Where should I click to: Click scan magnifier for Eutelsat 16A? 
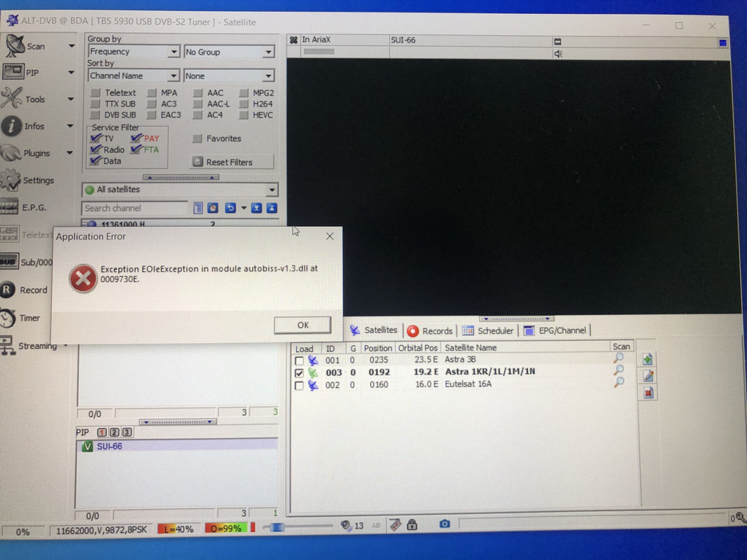pos(620,382)
